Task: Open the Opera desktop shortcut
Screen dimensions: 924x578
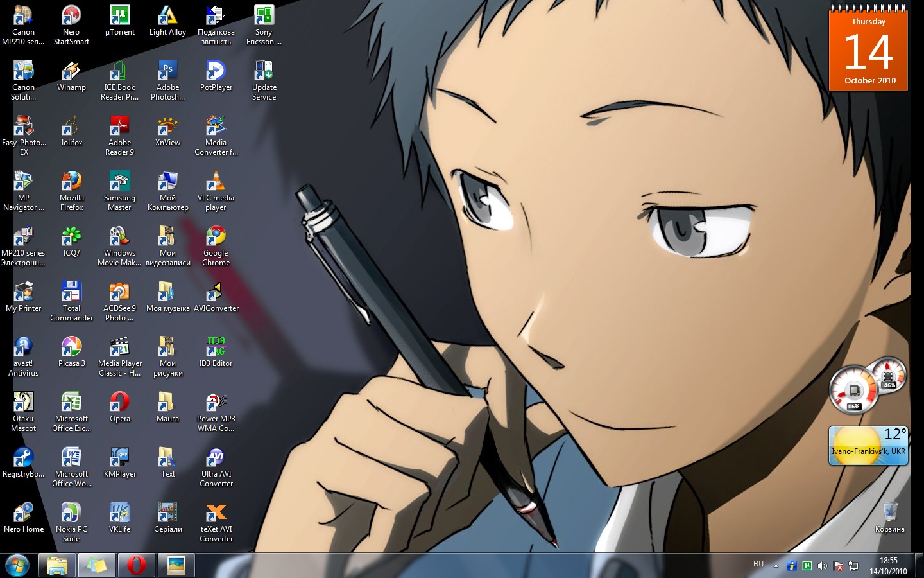Action: pos(120,408)
